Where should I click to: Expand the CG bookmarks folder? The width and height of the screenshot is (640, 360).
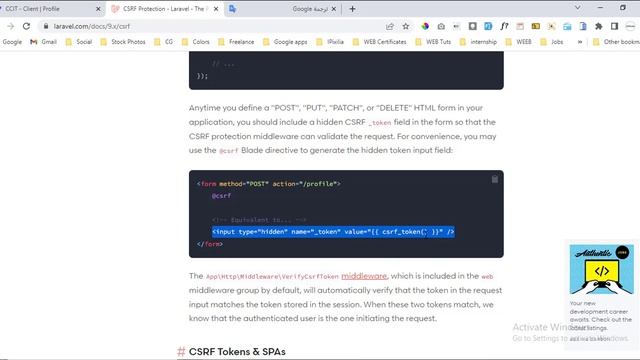tap(164, 42)
